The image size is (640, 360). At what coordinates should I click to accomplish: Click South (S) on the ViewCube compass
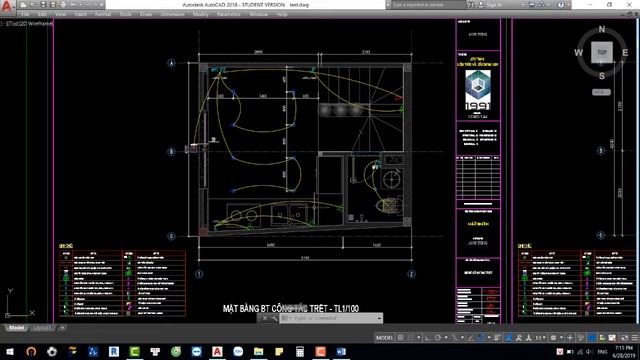602,76
